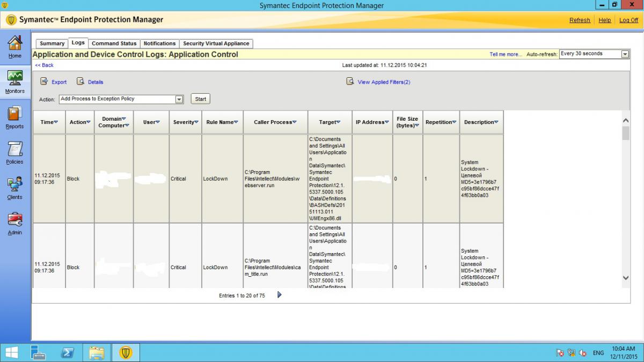The height and width of the screenshot is (362, 644).
Task: Open the User column filter arrow
Action: pyautogui.click(x=158, y=122)
